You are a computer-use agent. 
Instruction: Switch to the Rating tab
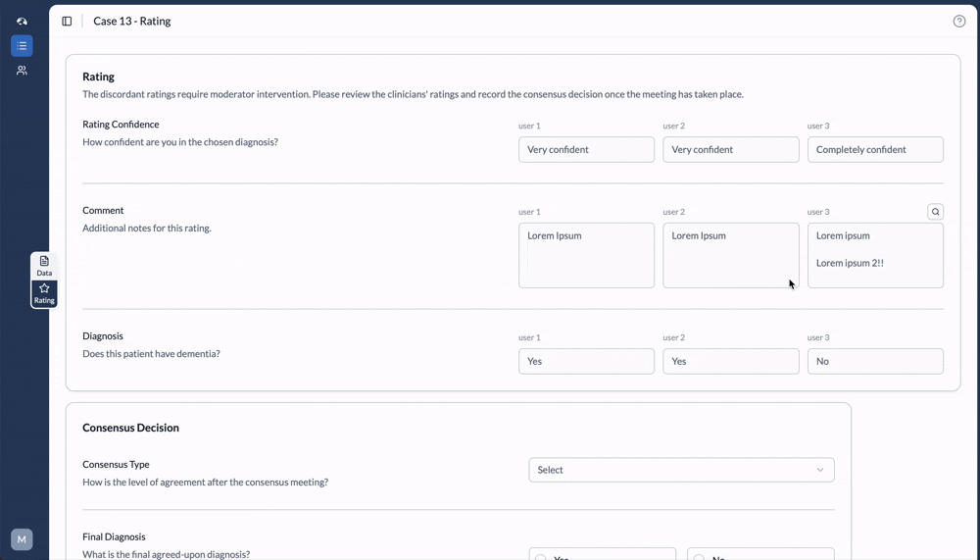pos(44,293)
